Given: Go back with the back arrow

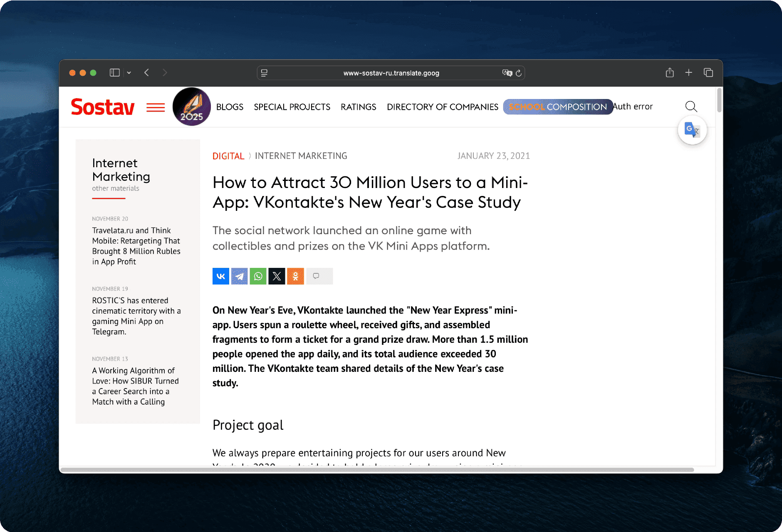Looking at the screenshot, I should [146, 73].
